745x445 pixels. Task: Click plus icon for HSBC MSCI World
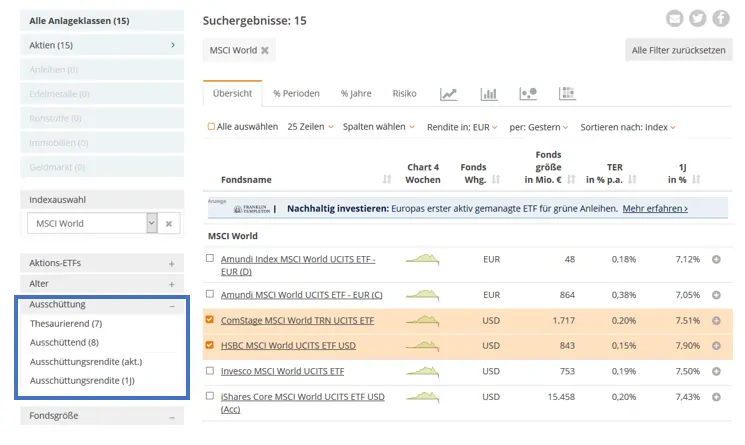[716, 346]
